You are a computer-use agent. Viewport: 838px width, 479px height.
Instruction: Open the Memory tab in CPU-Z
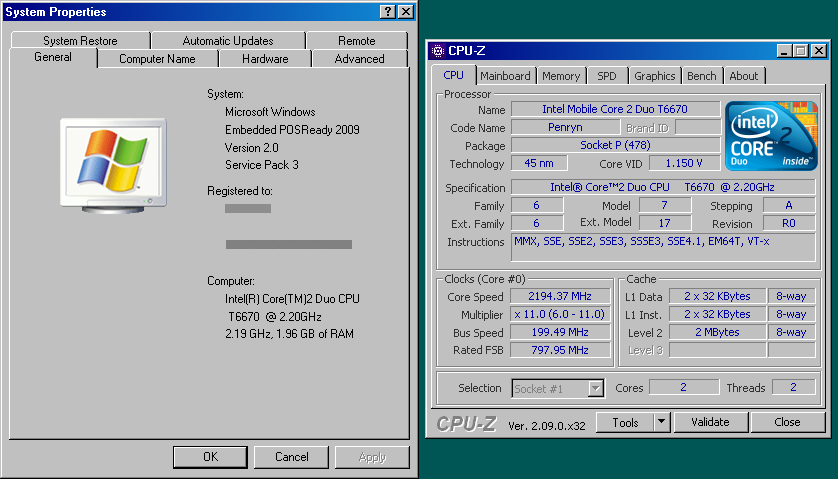tap(561, 76)
